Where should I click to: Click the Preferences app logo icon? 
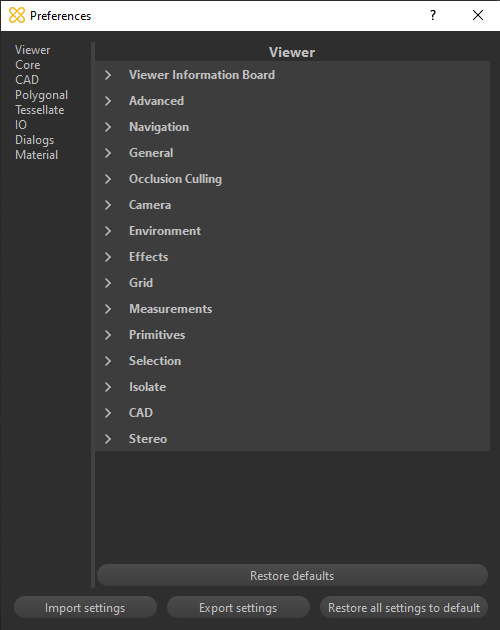point(17,15)
